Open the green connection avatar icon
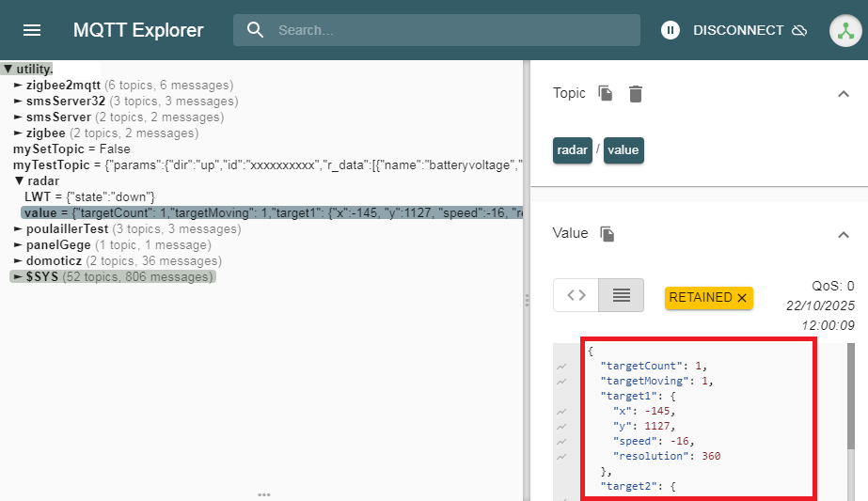 [845, 30]
